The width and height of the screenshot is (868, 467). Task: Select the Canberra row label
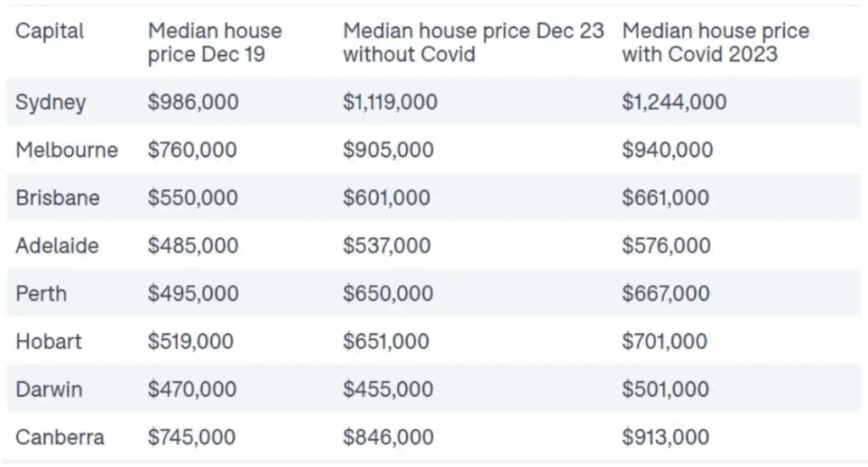tap(60, 437)
